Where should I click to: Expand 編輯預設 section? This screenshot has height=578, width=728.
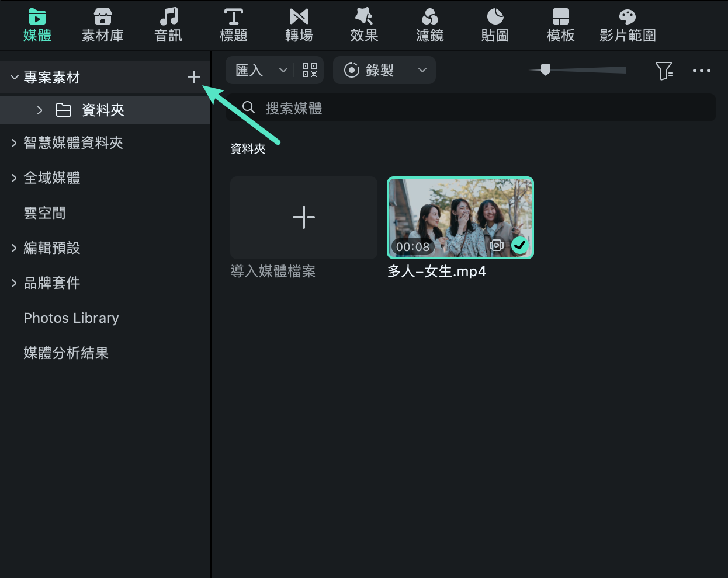point(14,248)
